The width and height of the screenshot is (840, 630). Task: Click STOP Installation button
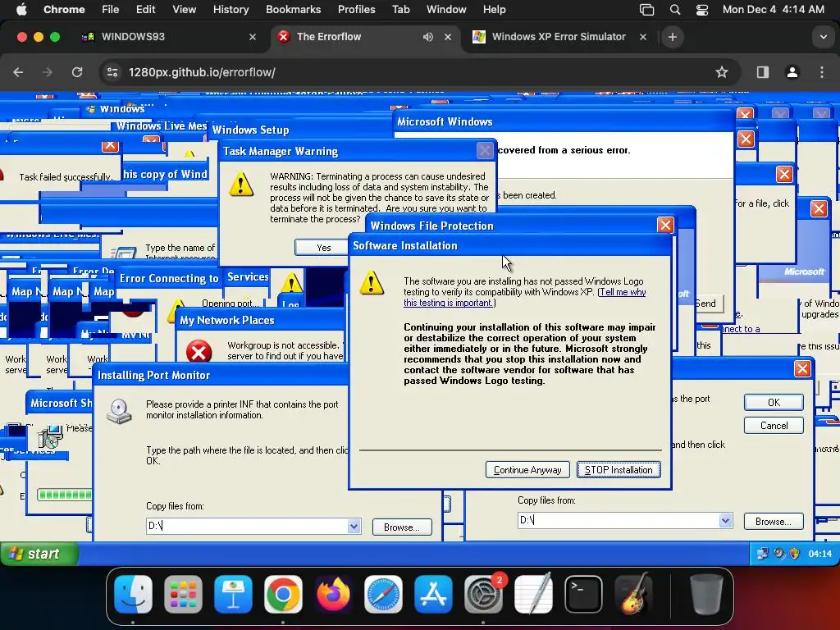pyautogui.click(x=619, y=470)
